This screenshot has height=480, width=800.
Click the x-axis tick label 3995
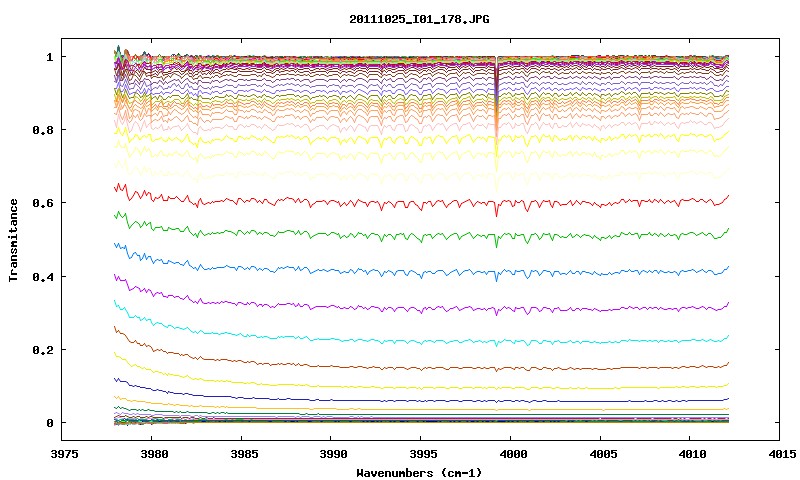point(423,454)
